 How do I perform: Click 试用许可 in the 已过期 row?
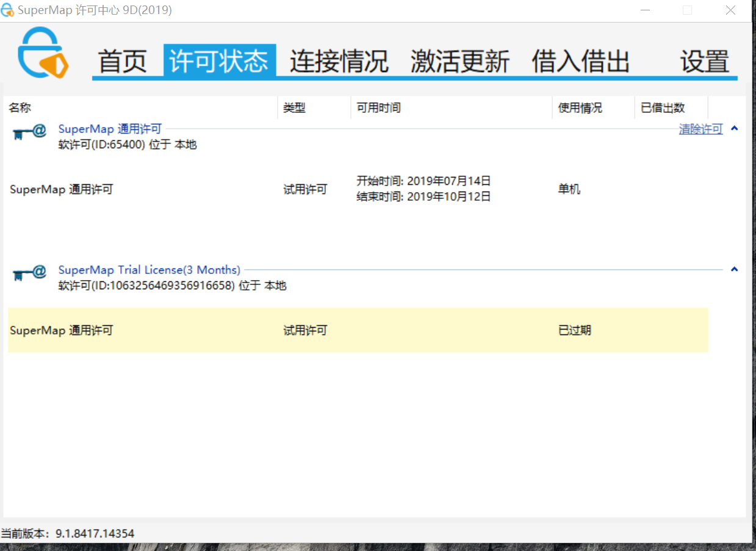pyautogui.click(x=305, y=330)
